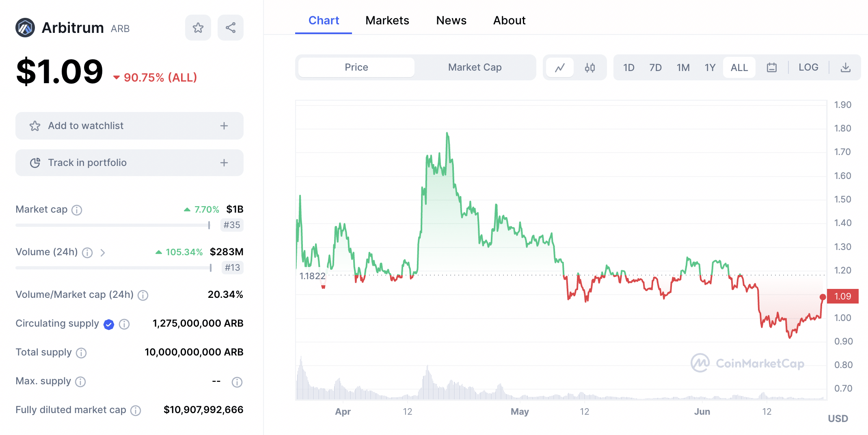
Task: Click the Jun label on time axis
Action: tap(702, 412)
